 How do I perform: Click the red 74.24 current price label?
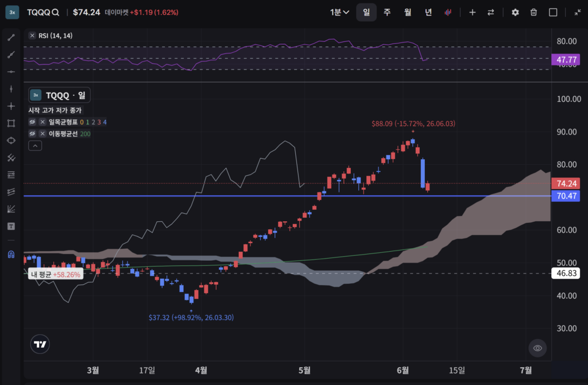pyautogui.click(x=566, y=183)
